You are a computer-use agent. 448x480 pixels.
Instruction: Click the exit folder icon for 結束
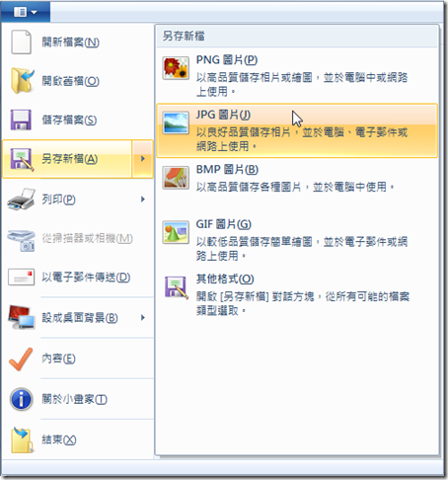pyautogui.click(x=22, y=440)
